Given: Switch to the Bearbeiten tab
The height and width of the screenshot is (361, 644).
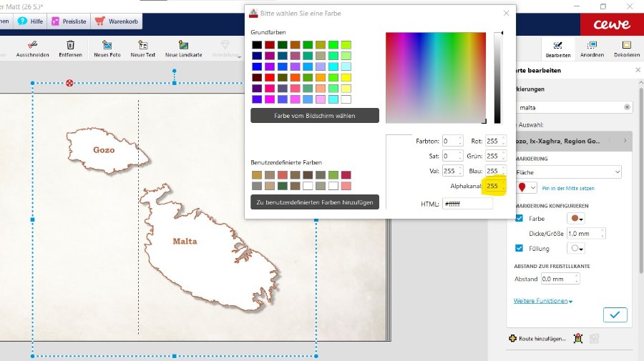Looking at the screenshot, I should 557,49.
